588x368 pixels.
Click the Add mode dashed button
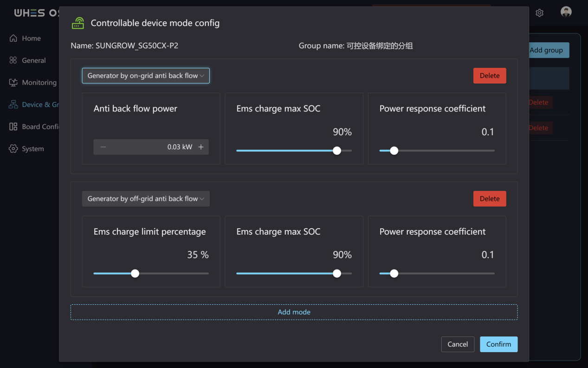click(294, 312)
